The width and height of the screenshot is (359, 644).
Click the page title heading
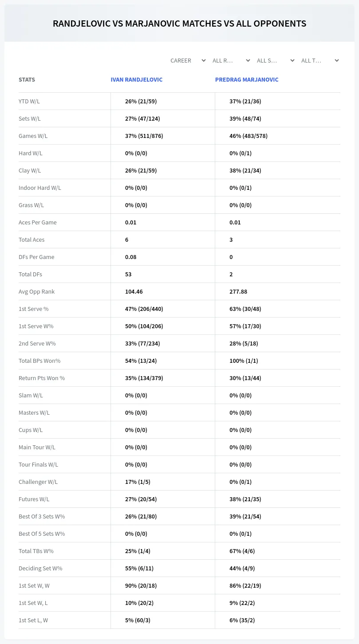coord(179,24)
